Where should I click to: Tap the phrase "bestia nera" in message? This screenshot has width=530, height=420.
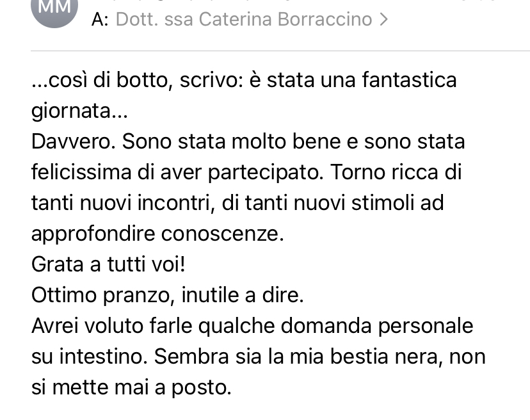(384, 357)
